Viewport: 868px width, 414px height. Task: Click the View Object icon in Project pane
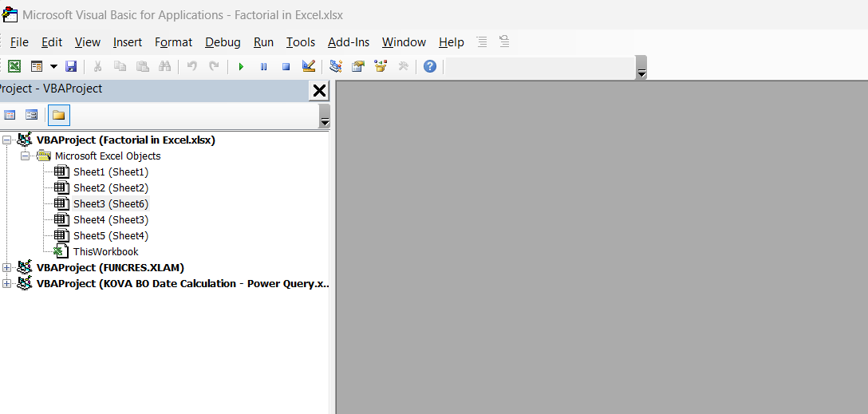pos(32,115)
